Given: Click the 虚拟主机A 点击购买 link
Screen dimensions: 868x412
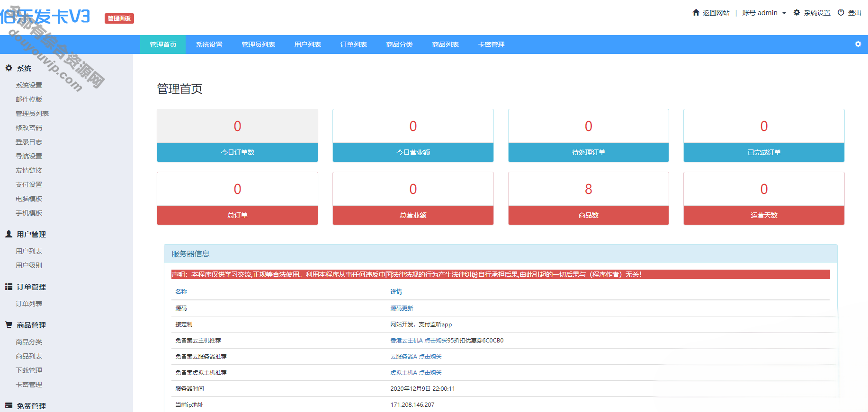Looking at the screenshot, I should [416, 373].
